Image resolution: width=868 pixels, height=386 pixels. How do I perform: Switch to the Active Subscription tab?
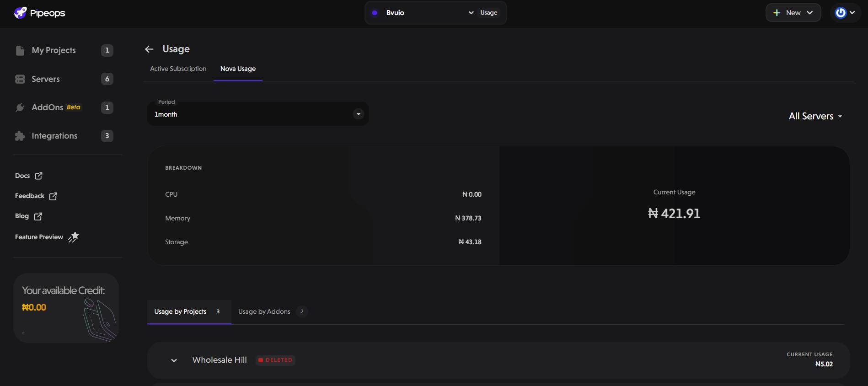coord(178,69)
